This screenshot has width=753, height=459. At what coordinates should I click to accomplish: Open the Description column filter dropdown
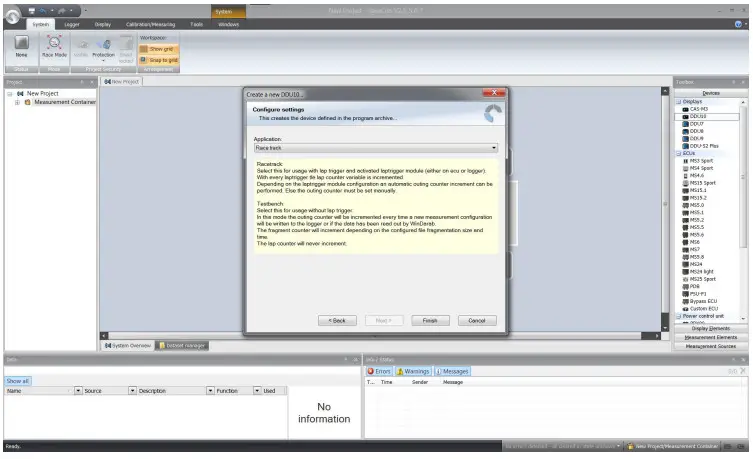pyautogui.click(x=210, y=391)
